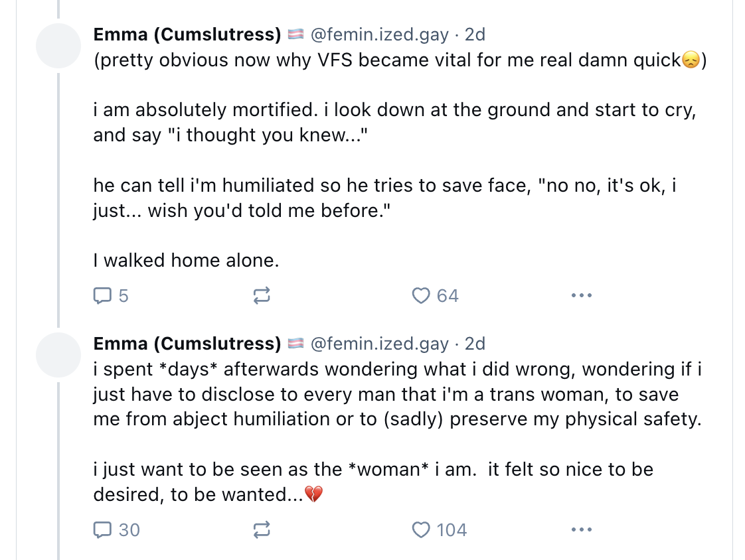Open replies on the post with 30 comments

(x=116, y=529)
